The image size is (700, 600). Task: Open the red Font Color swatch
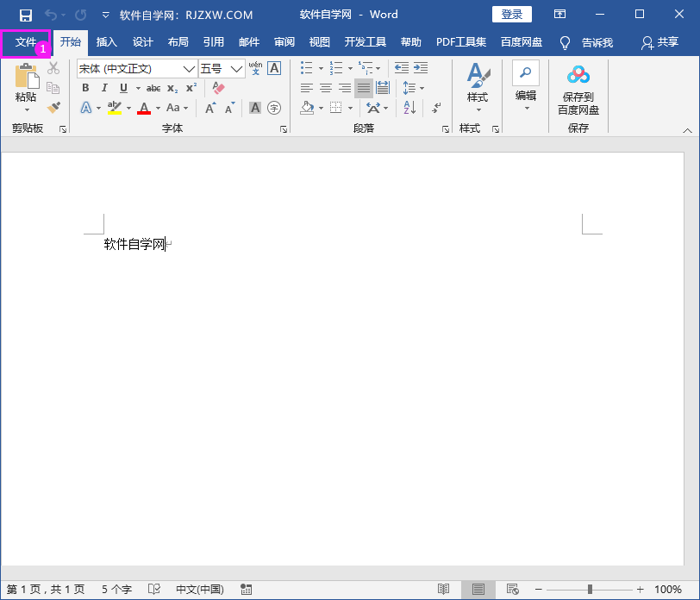tap(145, 107)
